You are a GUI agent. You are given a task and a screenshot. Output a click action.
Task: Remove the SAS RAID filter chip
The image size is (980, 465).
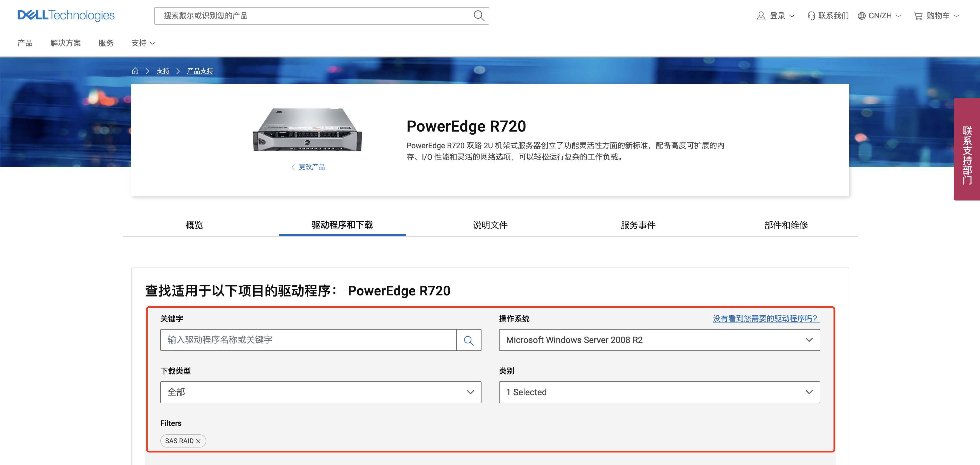pos(198,441)
